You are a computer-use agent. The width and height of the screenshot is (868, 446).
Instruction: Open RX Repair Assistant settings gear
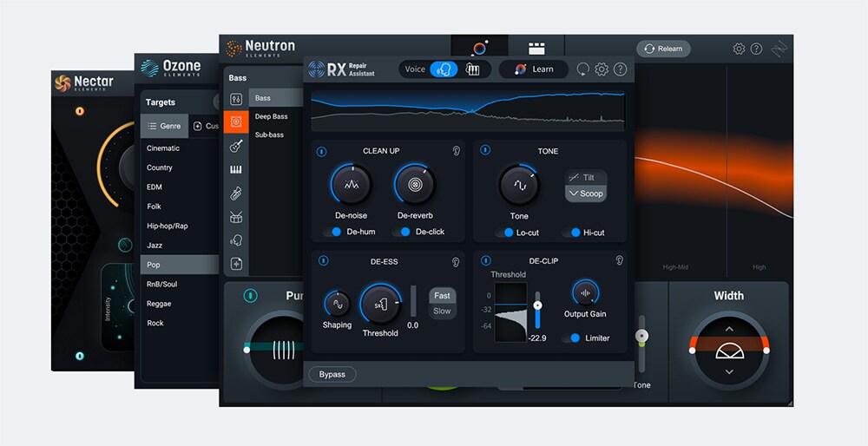pyautogui.click(x=602, y=69)
